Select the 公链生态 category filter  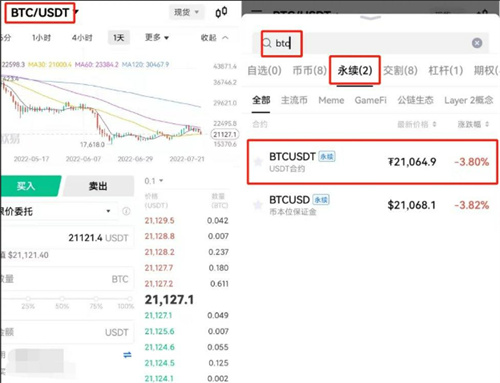(415, 100)
